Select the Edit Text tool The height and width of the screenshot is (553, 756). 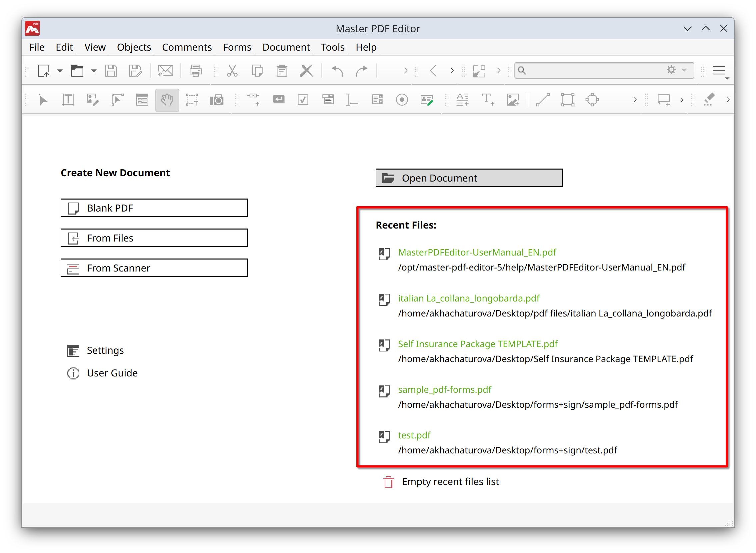click(68, 100)
